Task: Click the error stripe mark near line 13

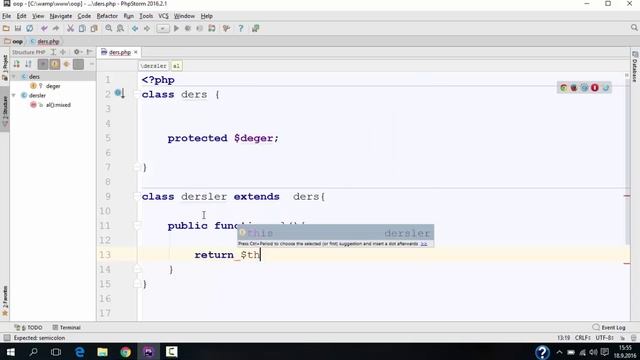Action: click(x=627, y=264)
